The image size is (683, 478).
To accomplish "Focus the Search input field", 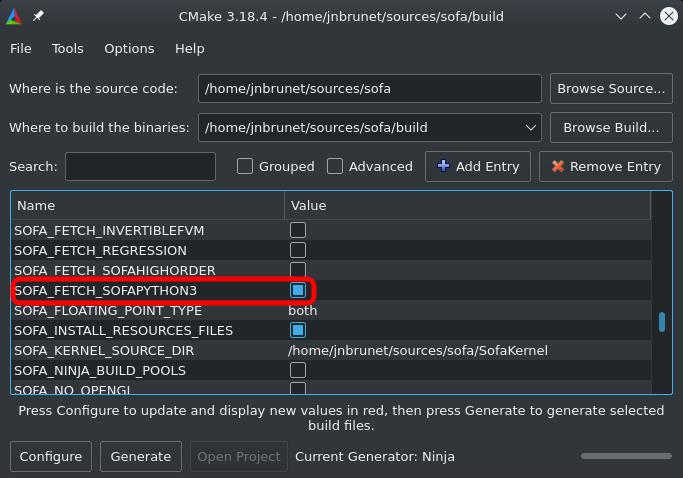I will 140,166.
